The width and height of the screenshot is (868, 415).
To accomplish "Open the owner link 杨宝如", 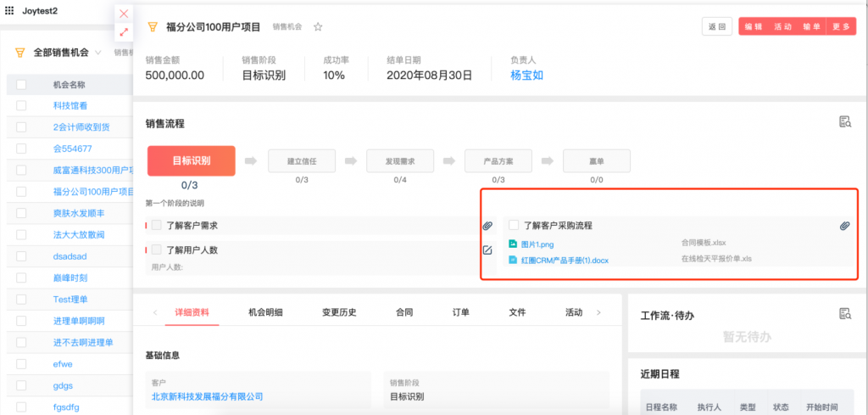I will click(526, 75).
